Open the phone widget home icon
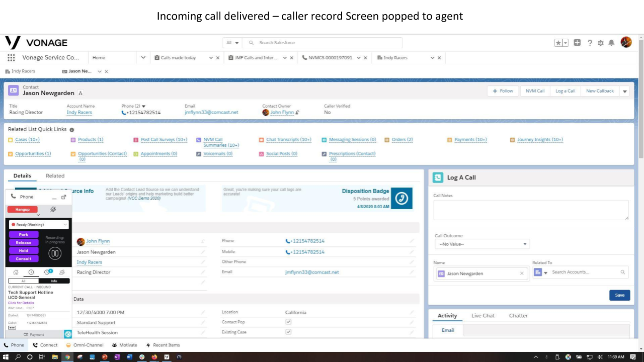This screenshot has height=362, width=644. tap(16, 272)
